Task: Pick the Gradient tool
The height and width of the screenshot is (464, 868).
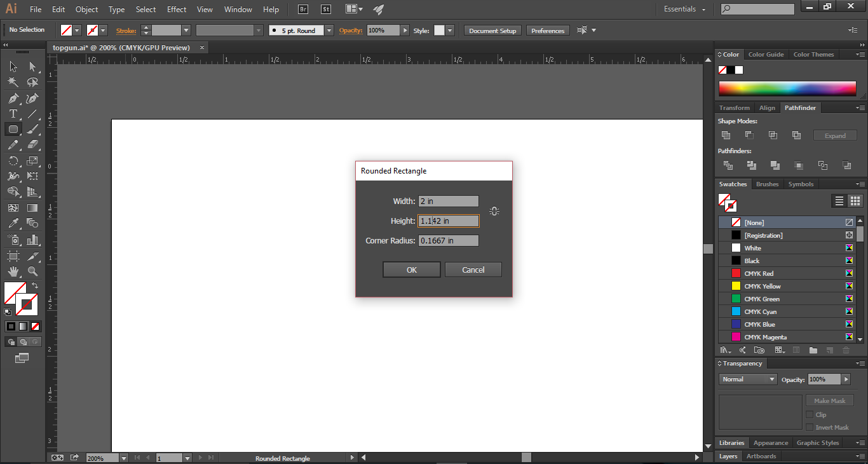Action: coord(32,208)
